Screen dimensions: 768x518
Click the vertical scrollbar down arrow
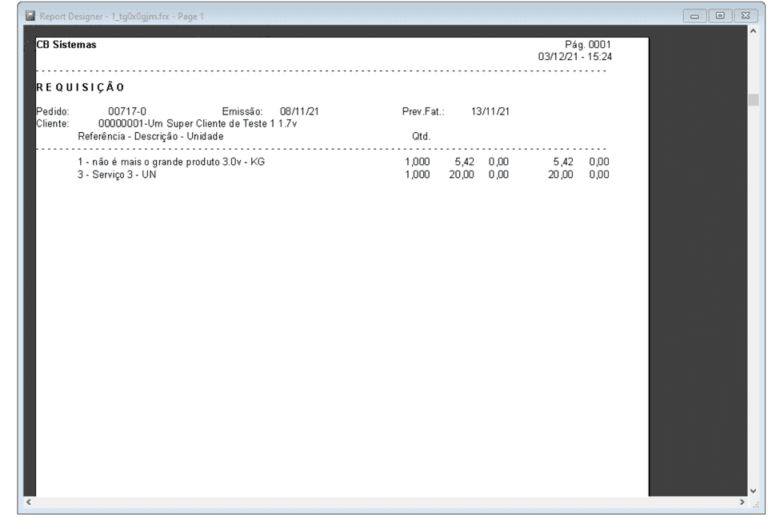click(x=753, y=491)
